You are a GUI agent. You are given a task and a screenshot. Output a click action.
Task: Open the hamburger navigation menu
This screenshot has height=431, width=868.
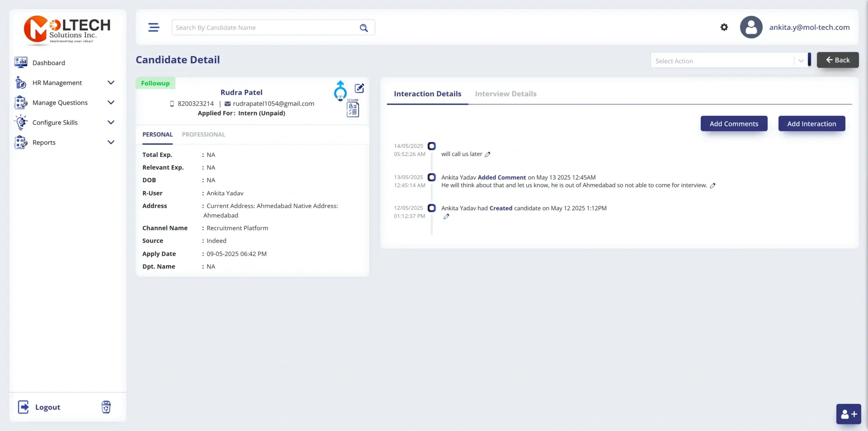click(x=153, y=27)
